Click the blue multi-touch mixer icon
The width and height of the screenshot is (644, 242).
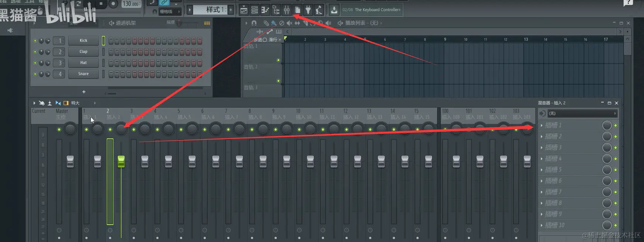point(58,103)
